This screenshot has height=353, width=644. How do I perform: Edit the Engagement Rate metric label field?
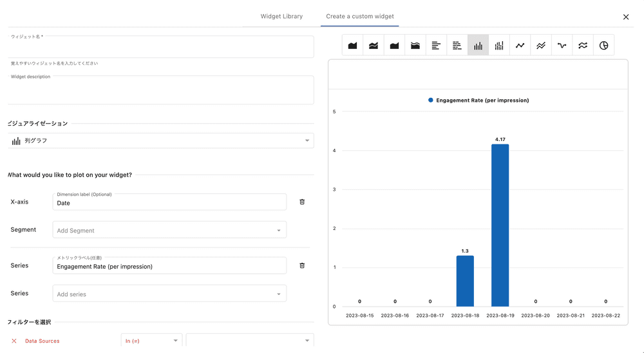169,266
